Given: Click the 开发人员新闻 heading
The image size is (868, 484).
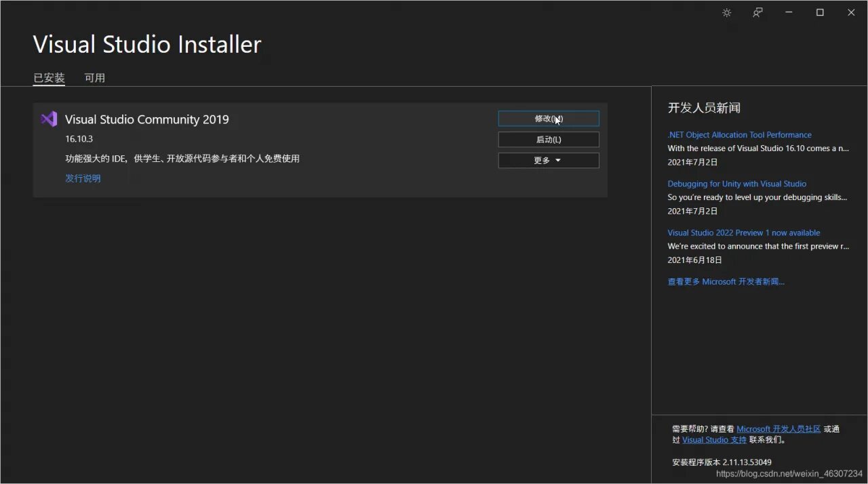Looking at the screenshot, I should click(x=704, y=108).
